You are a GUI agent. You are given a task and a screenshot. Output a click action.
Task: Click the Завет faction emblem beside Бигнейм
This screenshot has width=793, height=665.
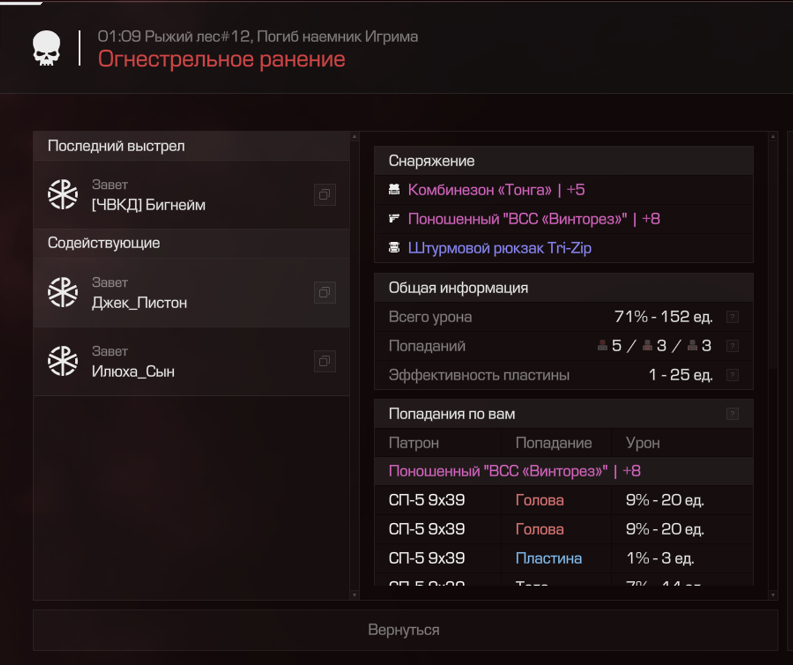[63, 194]
